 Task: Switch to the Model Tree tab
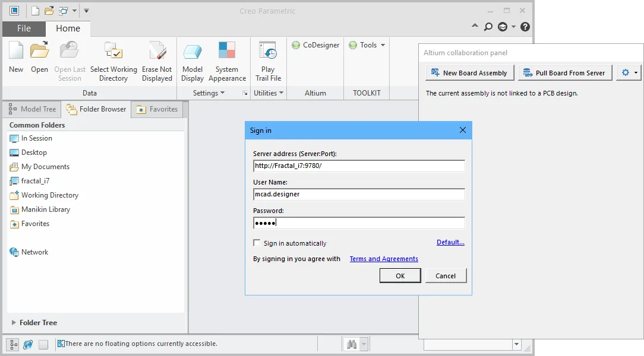pyautogui.click(x=33, y=109)
